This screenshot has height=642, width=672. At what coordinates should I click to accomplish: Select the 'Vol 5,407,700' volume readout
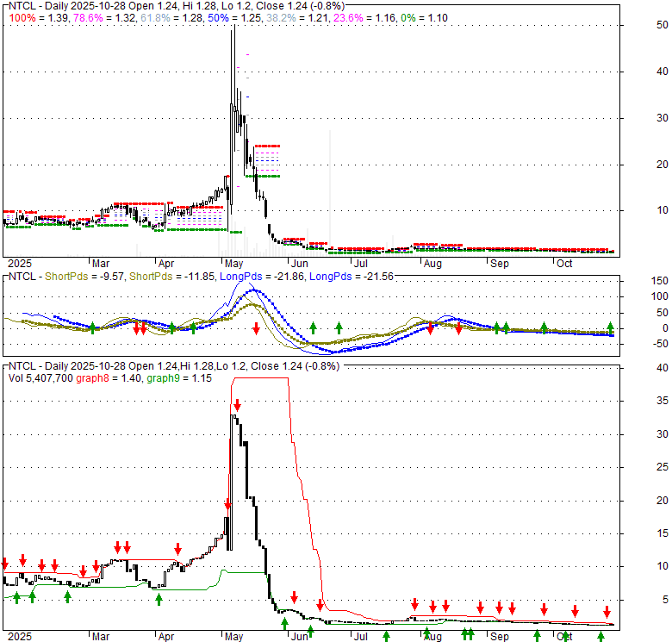point(40,378)
